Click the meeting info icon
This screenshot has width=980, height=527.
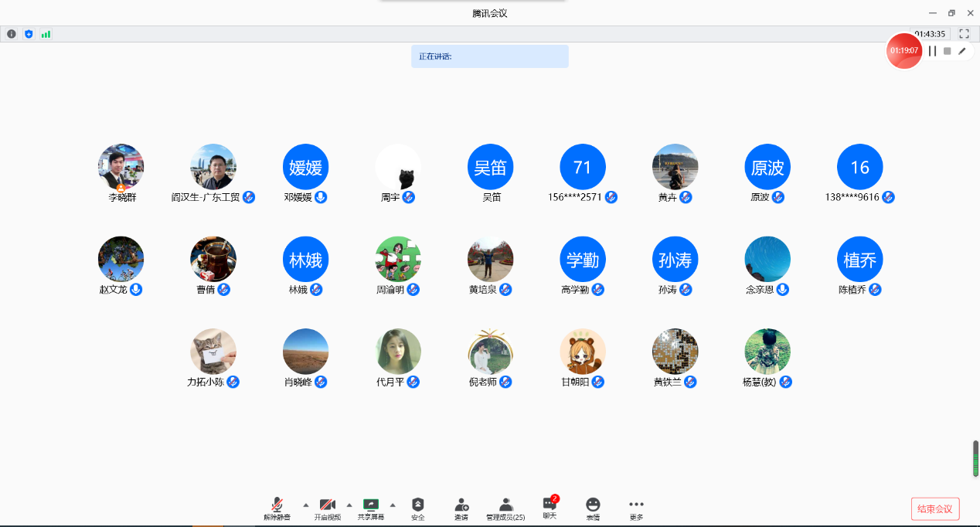point(12,34)
